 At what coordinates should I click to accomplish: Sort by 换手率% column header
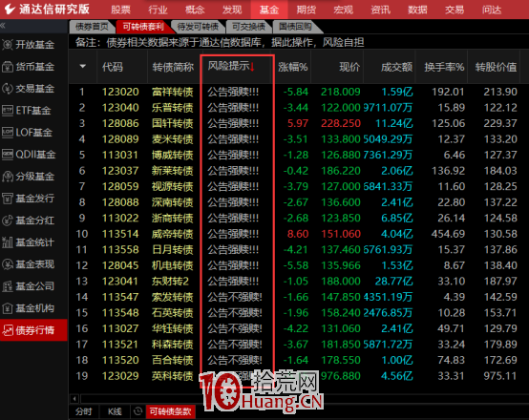coord(444,67)
